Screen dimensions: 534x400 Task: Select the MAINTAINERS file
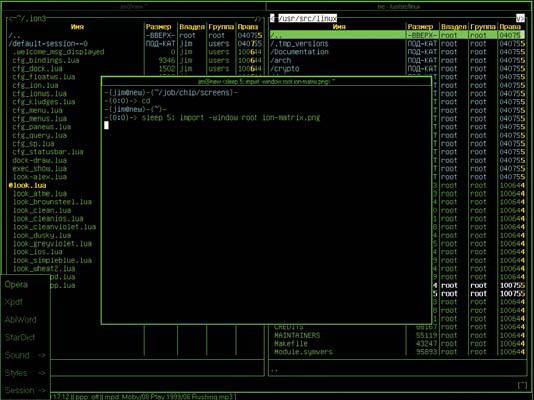point(297,335)
